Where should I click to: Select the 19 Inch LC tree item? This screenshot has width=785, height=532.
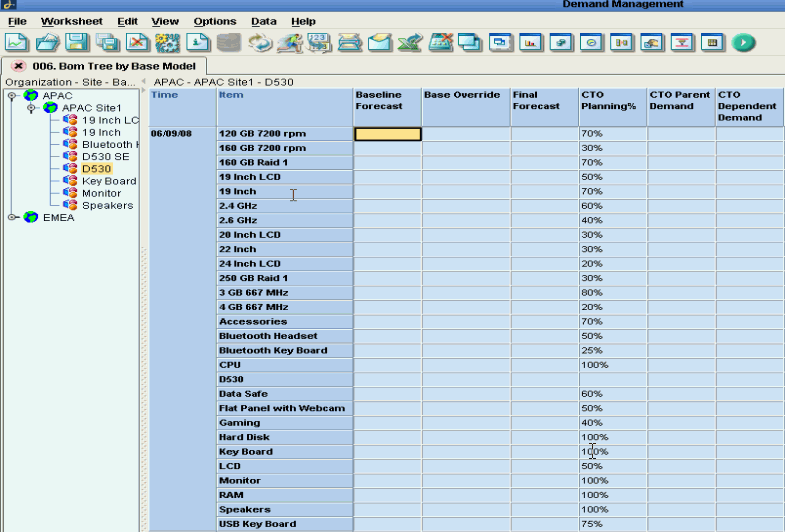(x=110, y=120)
